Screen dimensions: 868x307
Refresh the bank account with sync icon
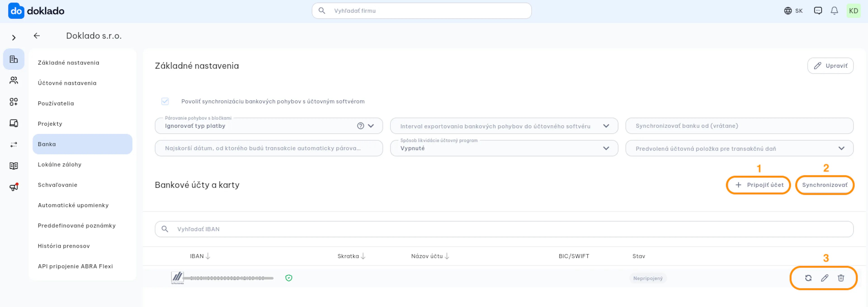tap(808, 278)
